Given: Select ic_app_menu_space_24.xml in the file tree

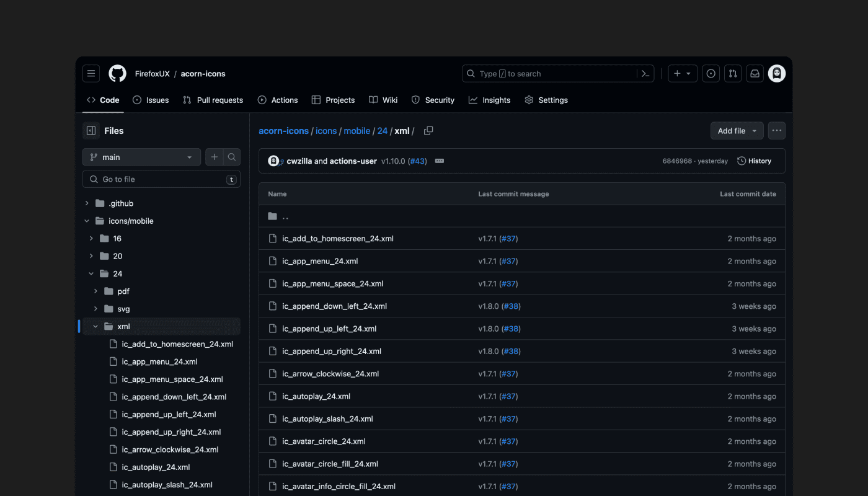Looking at the screenshot, I should (172, 379).
